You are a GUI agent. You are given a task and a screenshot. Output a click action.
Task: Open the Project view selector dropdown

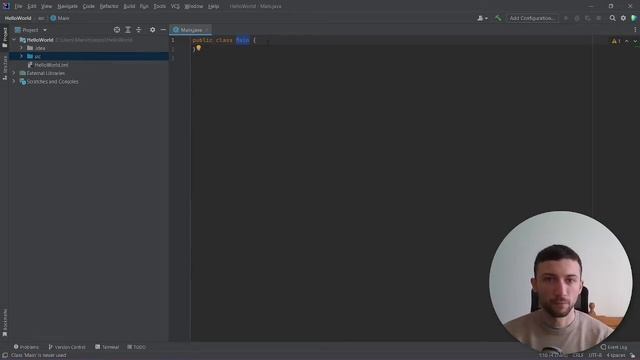coord(31,30)
